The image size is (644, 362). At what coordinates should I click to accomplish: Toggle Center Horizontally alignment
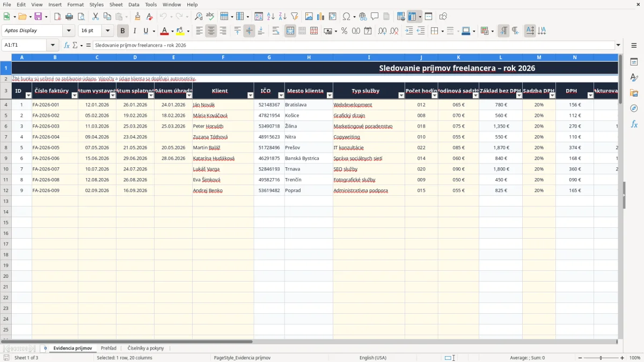coord(211,31)
